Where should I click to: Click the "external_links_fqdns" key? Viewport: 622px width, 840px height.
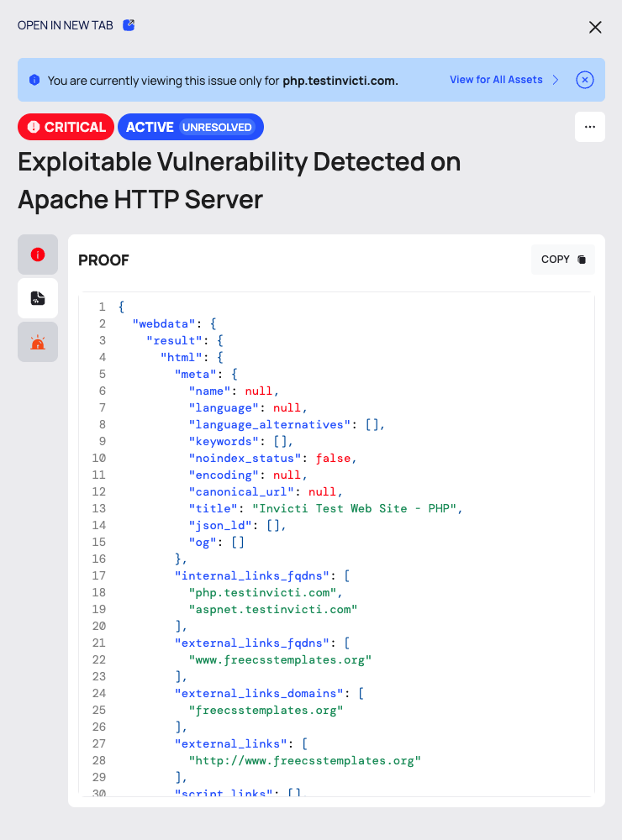pyautogui.click(x=252, y=643)
